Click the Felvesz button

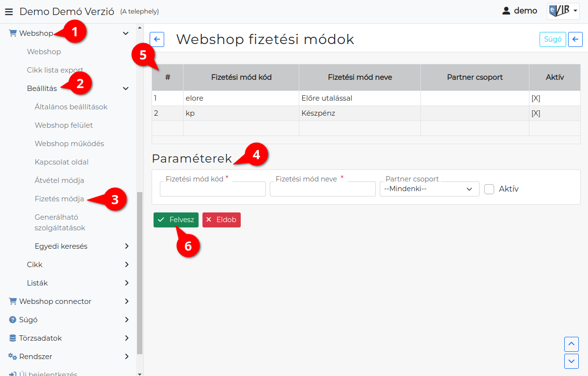[x=176, y=220]
